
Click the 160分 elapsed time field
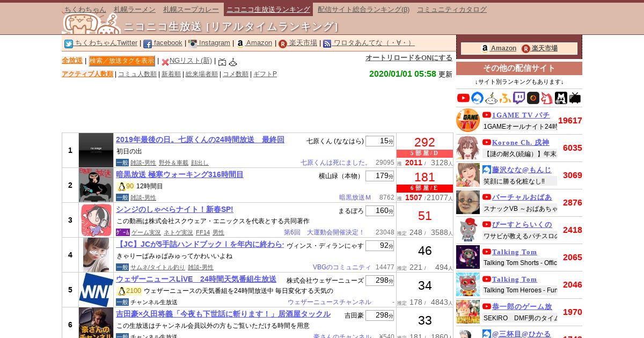379,211
